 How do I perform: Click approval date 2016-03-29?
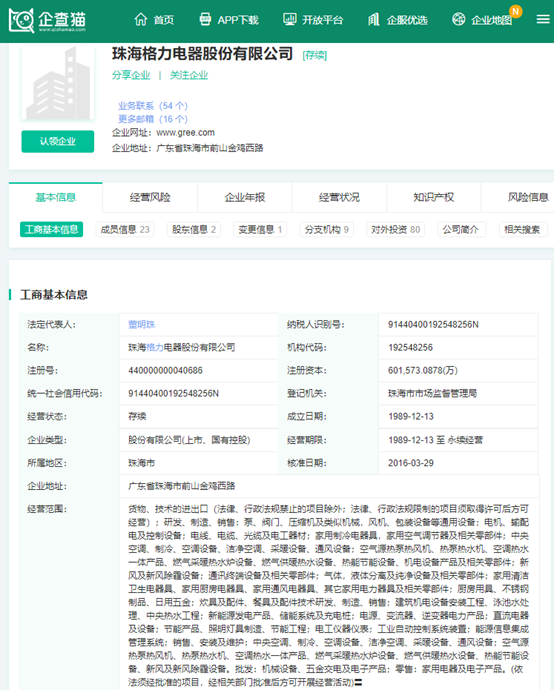point(411,463)
